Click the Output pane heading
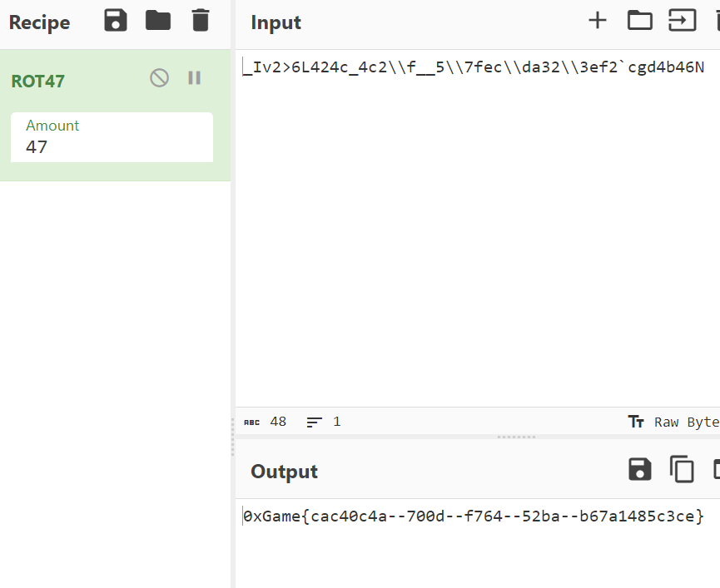The image size is (720, 588). [284, 472]
